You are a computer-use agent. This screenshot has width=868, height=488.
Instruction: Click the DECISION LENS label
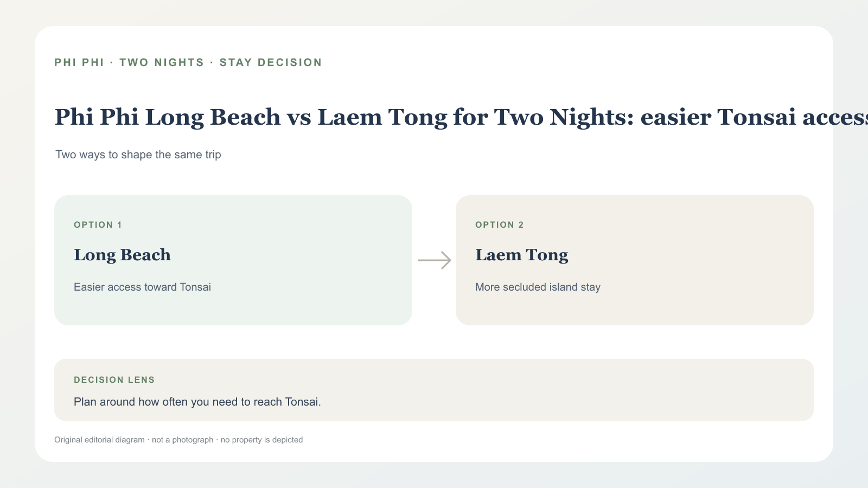114,380
